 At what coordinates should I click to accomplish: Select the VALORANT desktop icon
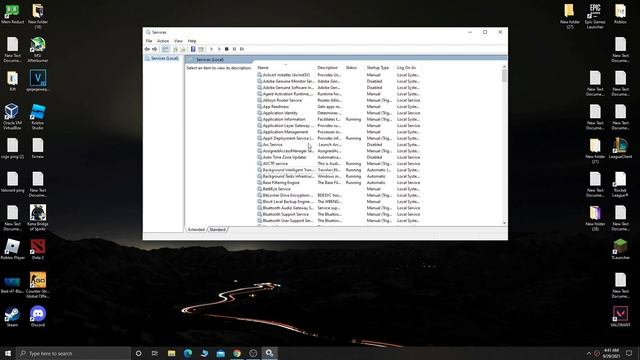click(620, 316)
